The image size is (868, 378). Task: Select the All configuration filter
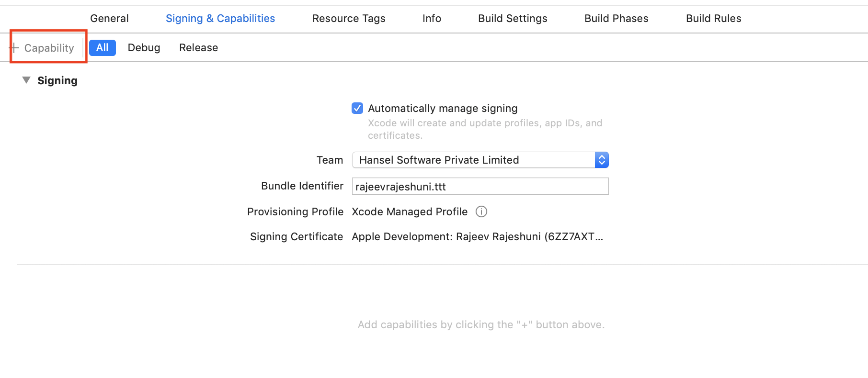(x=103, y=47)
